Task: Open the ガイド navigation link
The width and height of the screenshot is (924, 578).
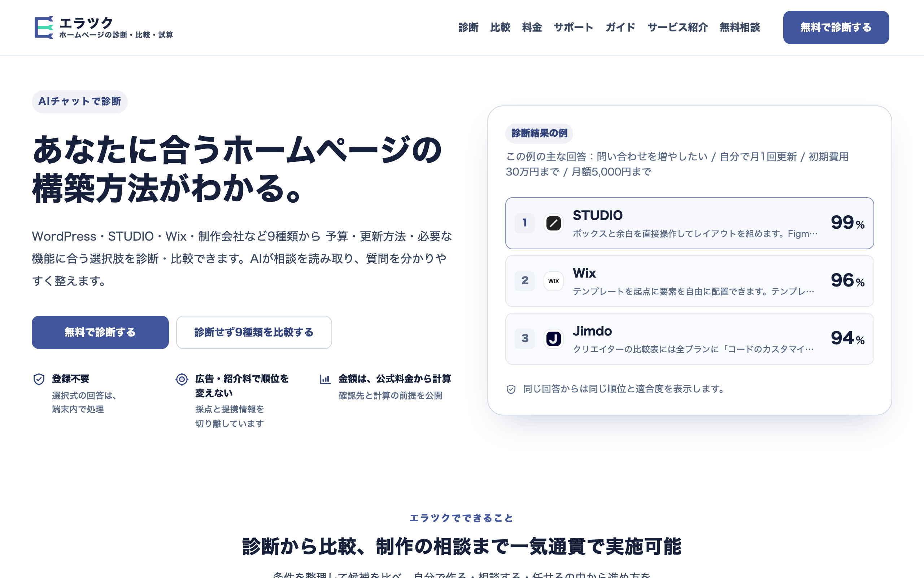Action: pos(620,27)
